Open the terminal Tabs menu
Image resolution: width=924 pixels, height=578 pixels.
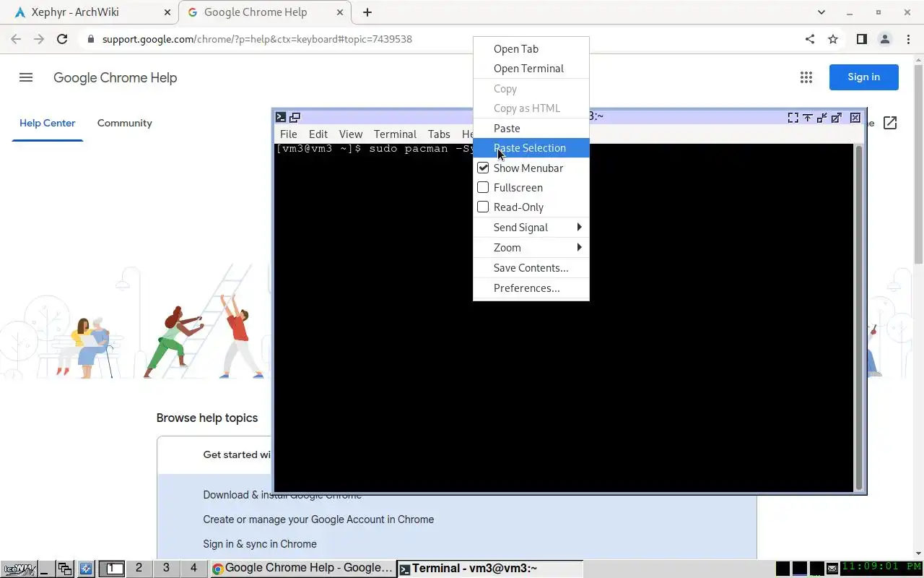(x=439, y=134)
